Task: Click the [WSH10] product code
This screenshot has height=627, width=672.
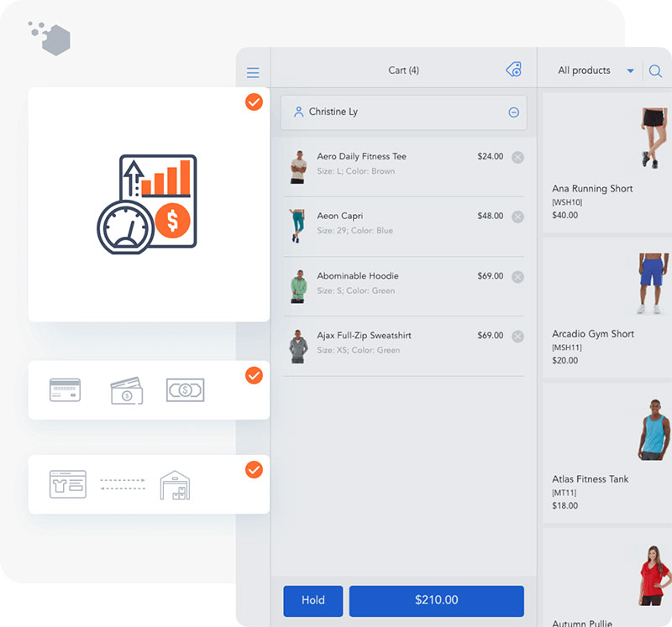Action: point(567,202)
